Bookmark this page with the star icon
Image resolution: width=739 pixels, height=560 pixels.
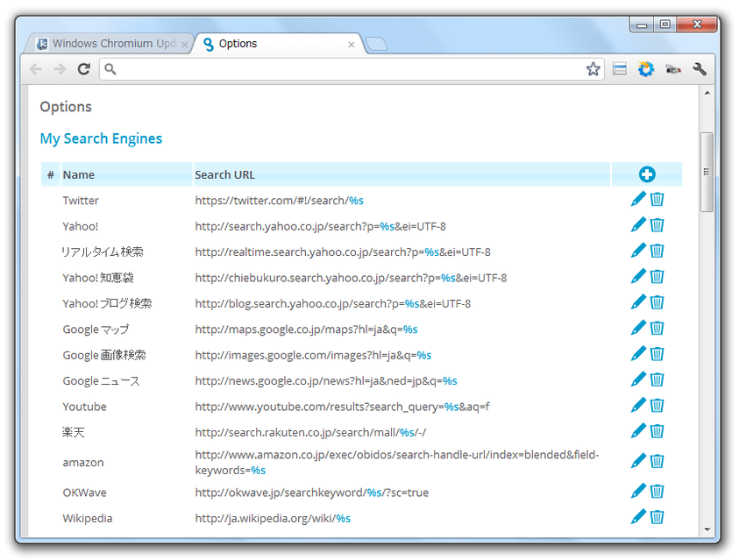click(x=593, y=69)
